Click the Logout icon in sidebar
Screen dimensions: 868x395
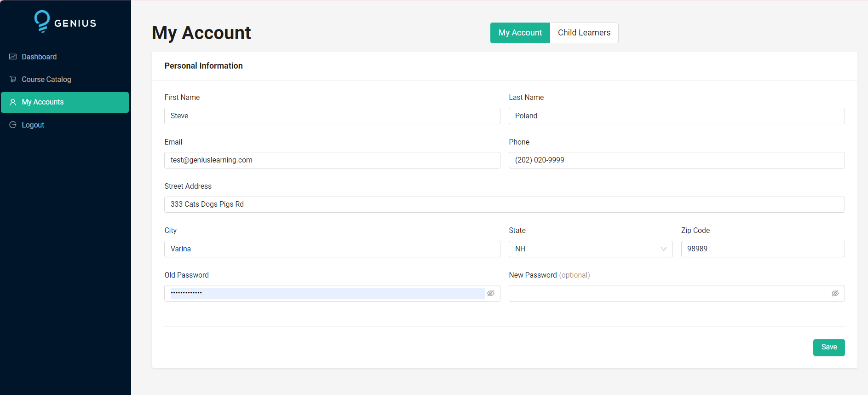[x=13, y=125]
